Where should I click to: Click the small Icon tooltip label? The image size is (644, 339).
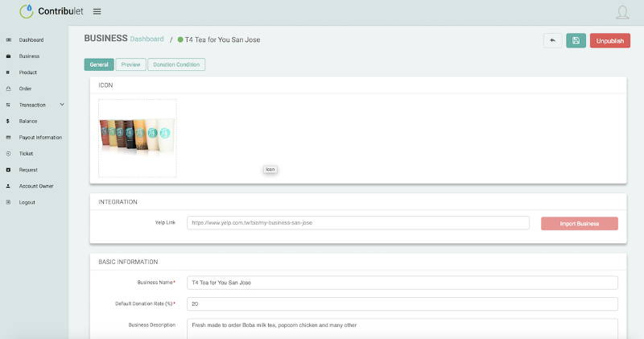[x=270, y=169]
